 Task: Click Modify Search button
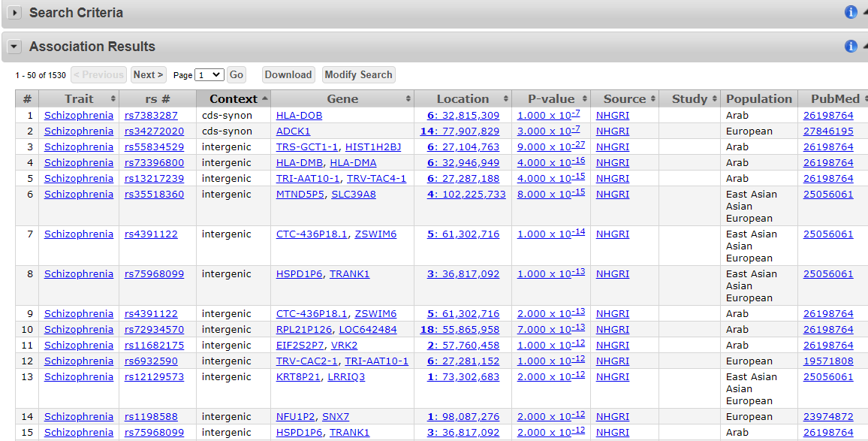[359, 75]
